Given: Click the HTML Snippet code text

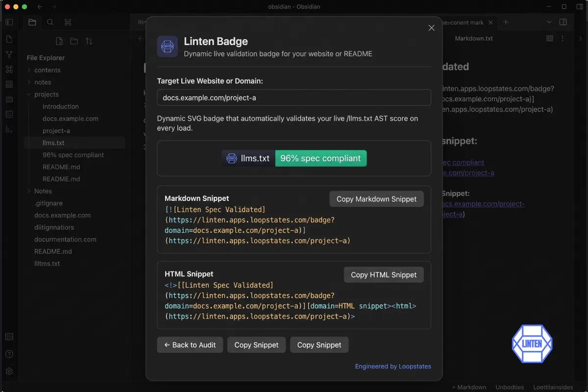Looking at the screenshot, I should coord(291,301).
